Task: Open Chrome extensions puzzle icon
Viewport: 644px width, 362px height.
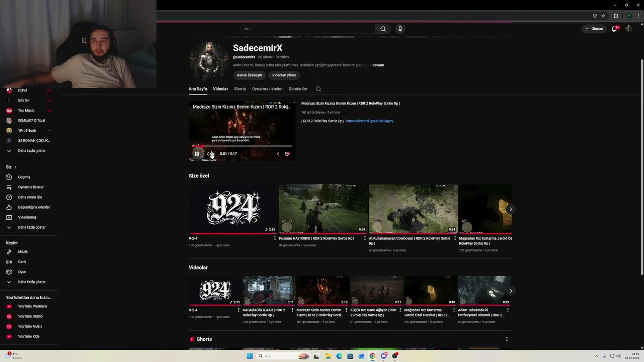Action: (x=616, y=16)
